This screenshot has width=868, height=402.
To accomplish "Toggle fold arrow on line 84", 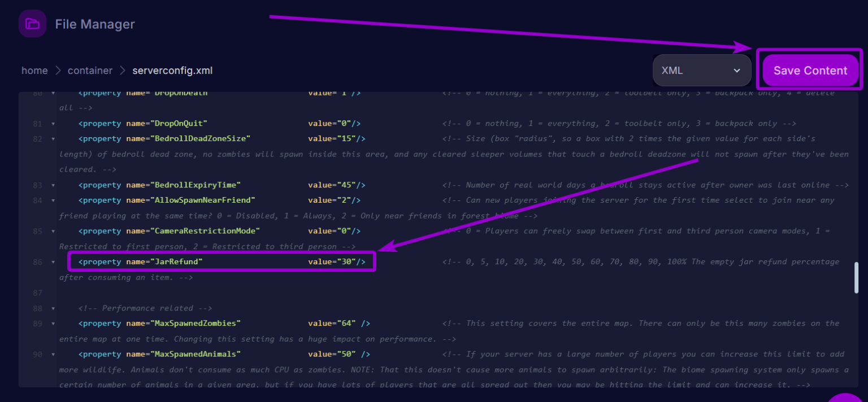I will coord(53,200).
